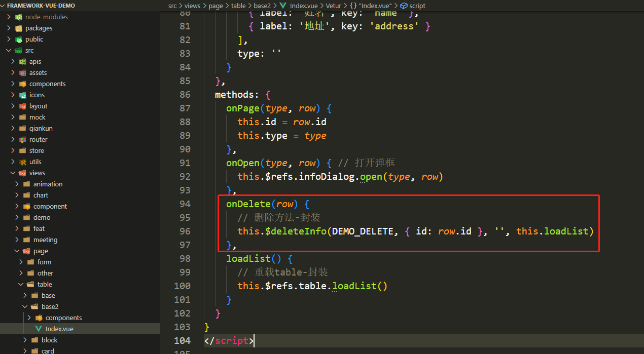Click the qiankun folder icon

click(23, 128)
